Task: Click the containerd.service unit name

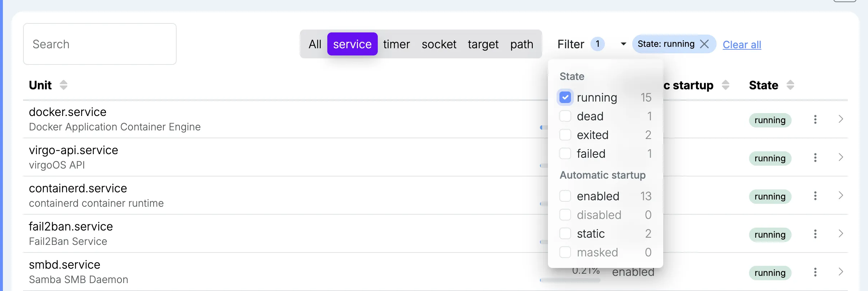Action: point(78,188)
